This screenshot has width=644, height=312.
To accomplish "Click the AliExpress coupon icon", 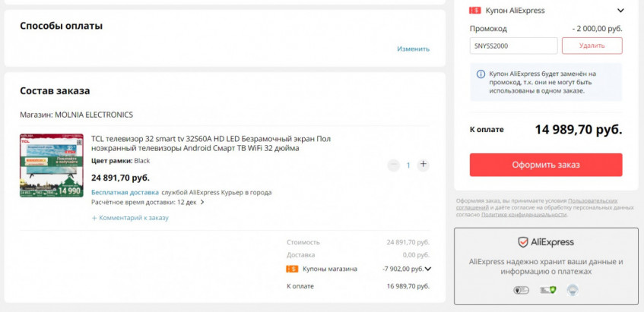I will 475,11.
